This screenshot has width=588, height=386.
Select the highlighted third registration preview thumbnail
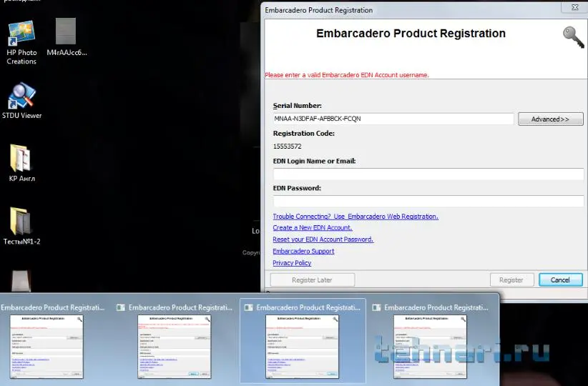303,346
